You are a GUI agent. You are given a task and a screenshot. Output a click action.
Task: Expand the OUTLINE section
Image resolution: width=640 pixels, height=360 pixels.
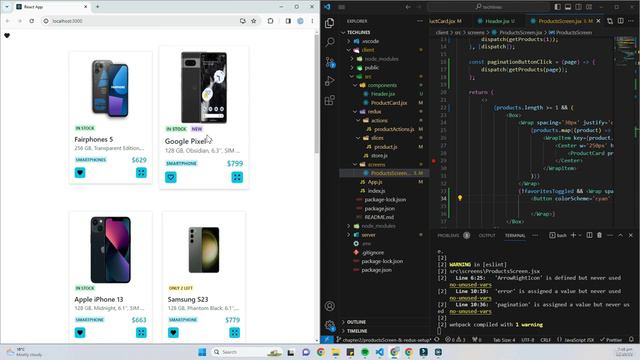coord(356,322)
